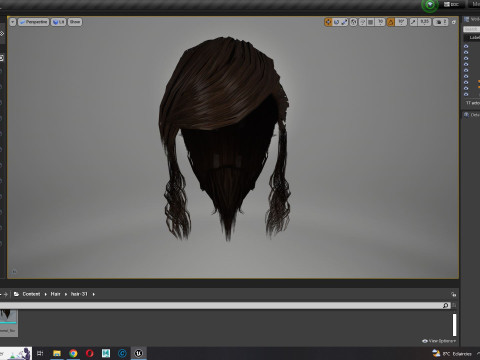Hide bottommost actor using eye icon
The width and height of the screenshot is (480, 360).
pyautogui.click(x=466, y=94)
